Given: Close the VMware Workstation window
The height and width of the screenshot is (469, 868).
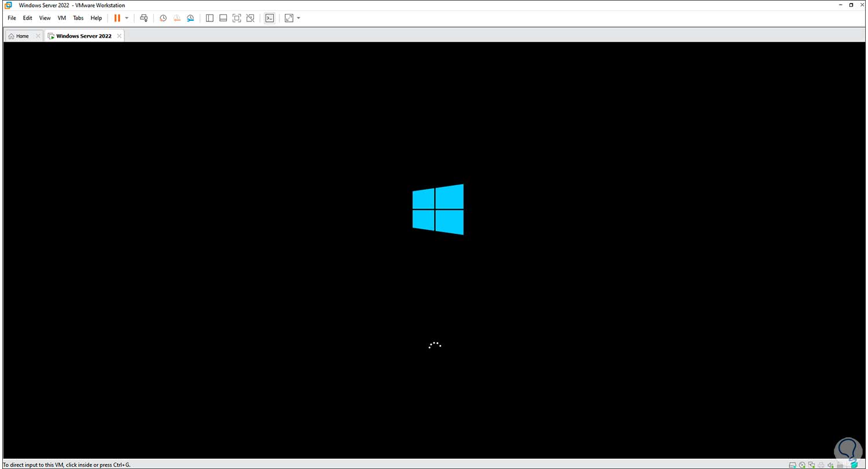Looking at the screenshot, I should coord(862,5).
